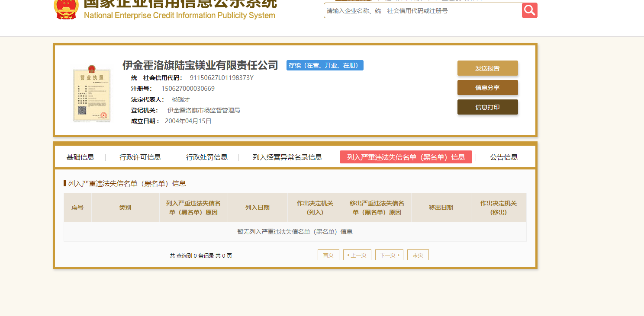Click the 暂无列入严重违法失信名单 empty-table message
644x316 pixels.
295,232
